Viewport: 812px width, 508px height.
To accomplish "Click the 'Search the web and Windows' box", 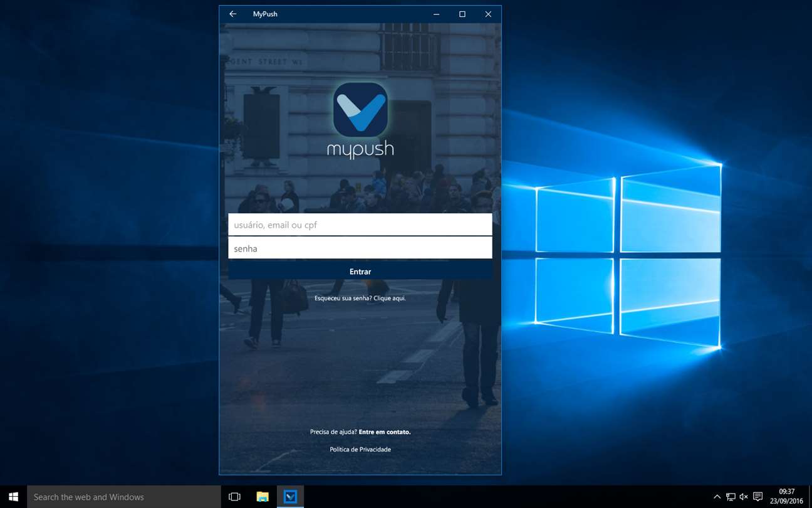I will coord(124,497).
